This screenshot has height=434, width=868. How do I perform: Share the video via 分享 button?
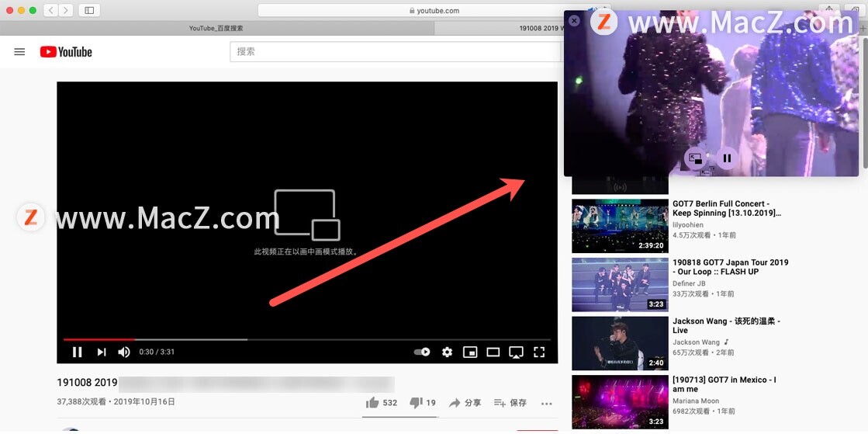coord(465,403)
